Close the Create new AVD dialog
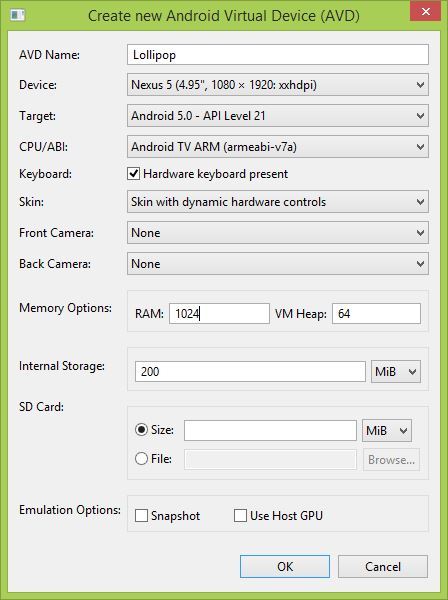The width and height of the screenshot is (448, 600). pos(425,12)
